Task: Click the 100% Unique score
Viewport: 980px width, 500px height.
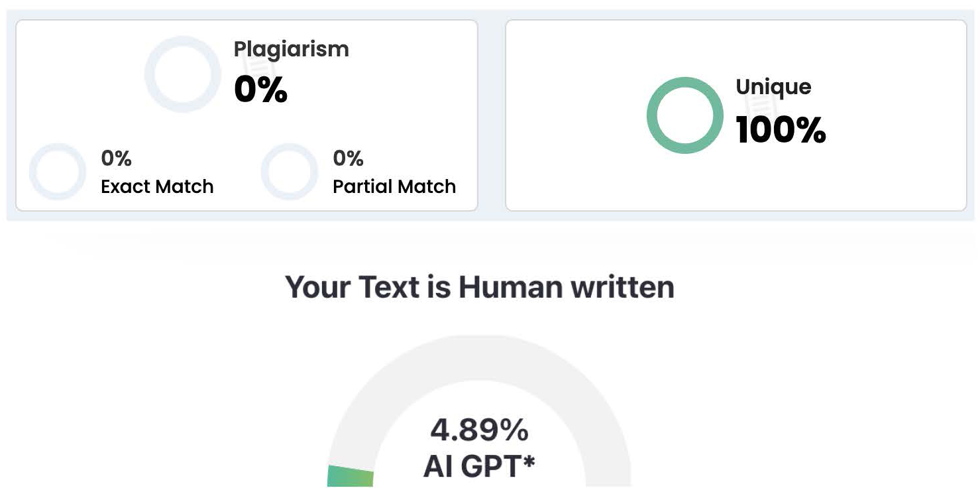Action: (x=781, y=129)
